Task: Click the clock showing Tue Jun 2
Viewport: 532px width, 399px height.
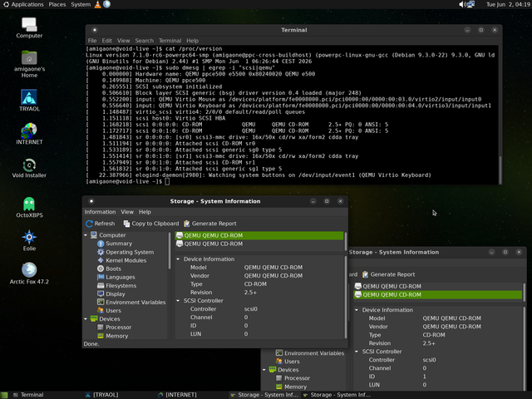Action: click(x=506, y=4)
